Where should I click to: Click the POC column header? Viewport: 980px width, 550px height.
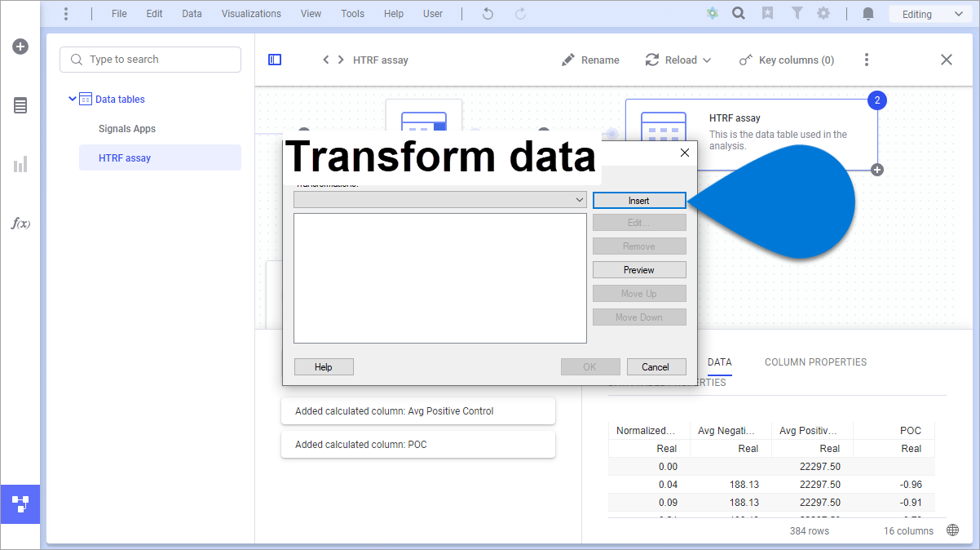tap(894, 431)
